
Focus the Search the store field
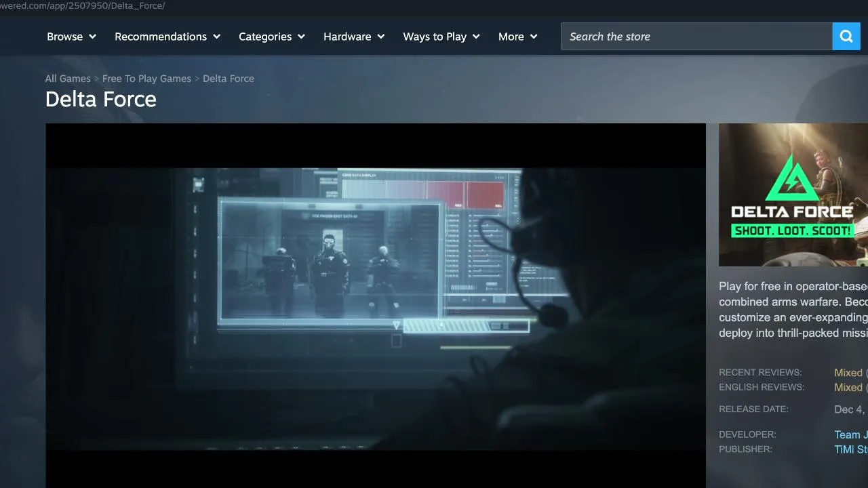tap(696, 37)
